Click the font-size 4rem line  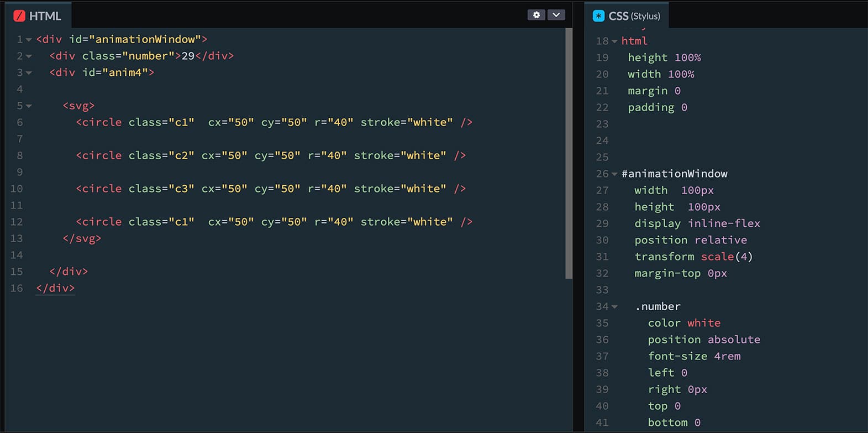[x=695, y=356]
